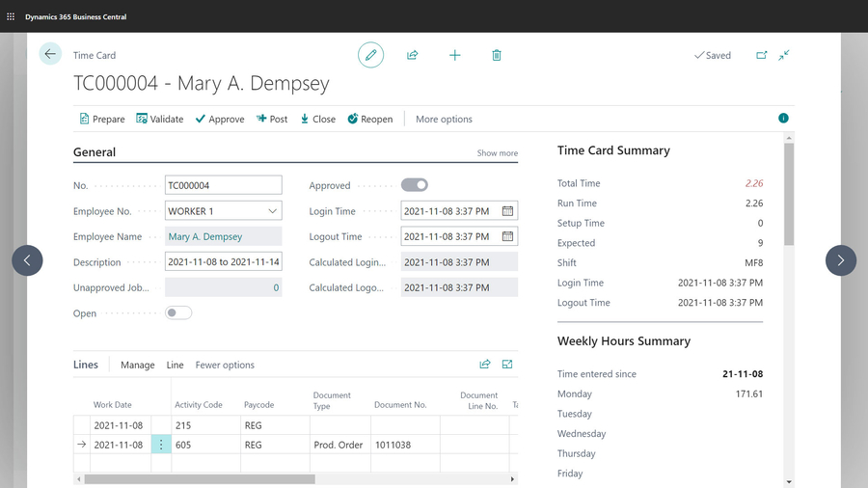
Task: Click the pencil edit icon
Action: point(370,55)
